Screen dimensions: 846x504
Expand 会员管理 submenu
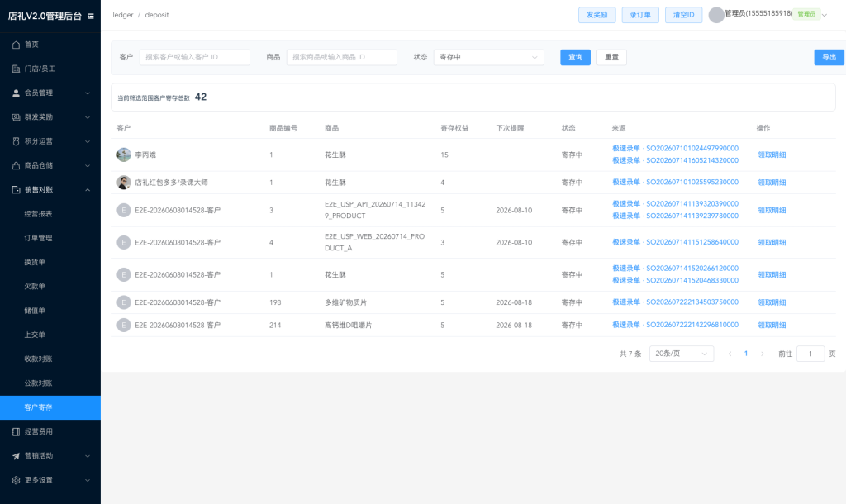click(50, 93)
